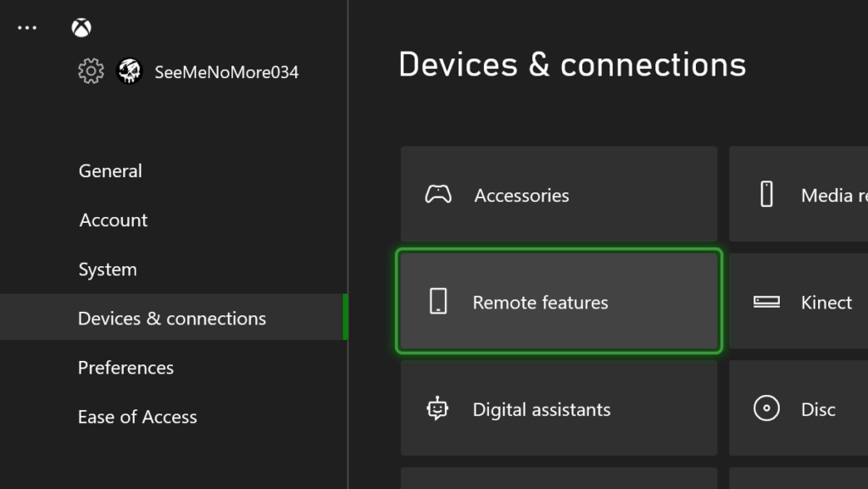Select Devices & connections in the sidebar

[172, 318]
